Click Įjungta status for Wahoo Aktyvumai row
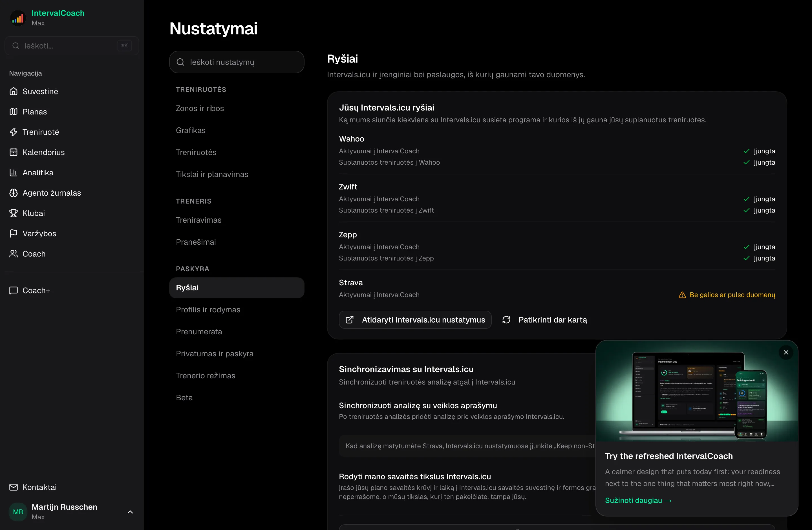The width and height of the screenshot is (812, 530). pos(759,151)
